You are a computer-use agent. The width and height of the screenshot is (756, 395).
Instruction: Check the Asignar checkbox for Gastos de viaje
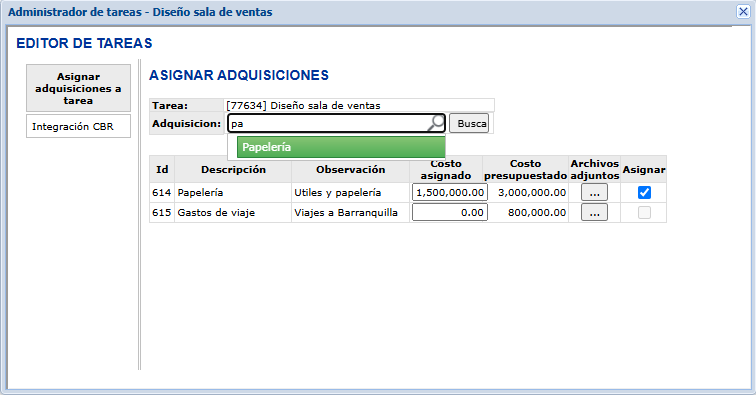(644, 213)
